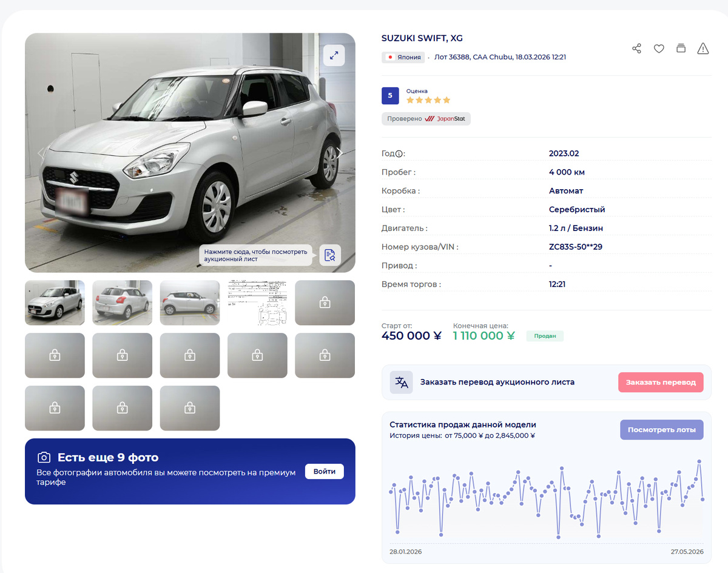
Task: Click translation icon in order panel
Action: (x=402, y=382)
